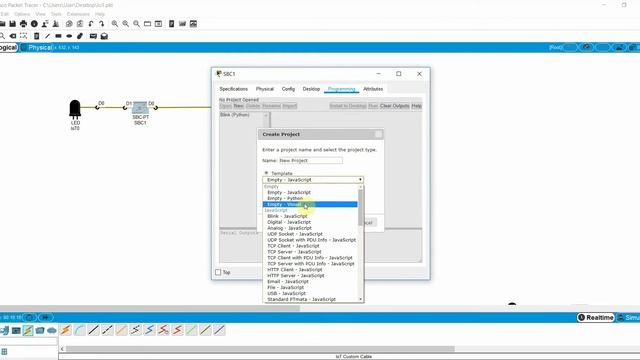Close the Create Project dialog
This screenshot has width=640, height=360.
tap(378, 134)
